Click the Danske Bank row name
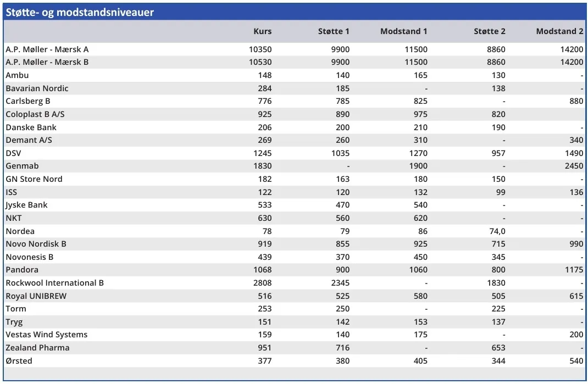588x384 pixels. [x=31, y=127]
